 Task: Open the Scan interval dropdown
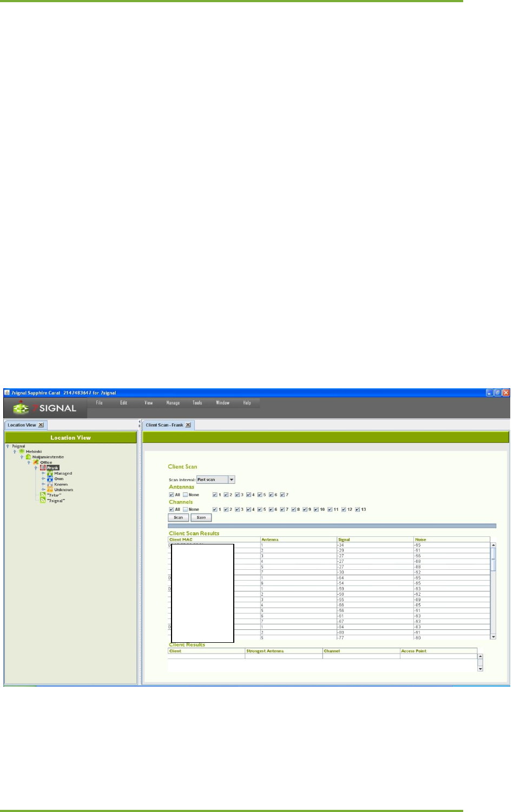tap(232, 480)
